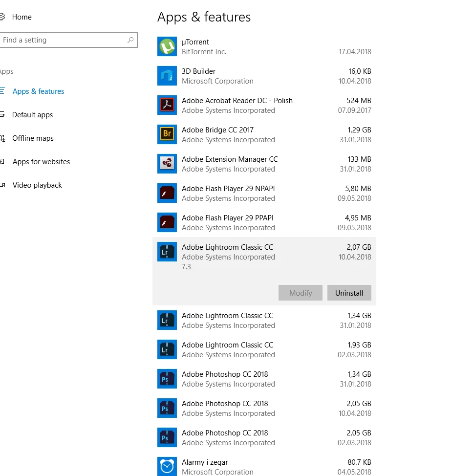
Task: Click the Photoshop CC 2018 icon dated 10.04.2018
Action: click(167, 408)
